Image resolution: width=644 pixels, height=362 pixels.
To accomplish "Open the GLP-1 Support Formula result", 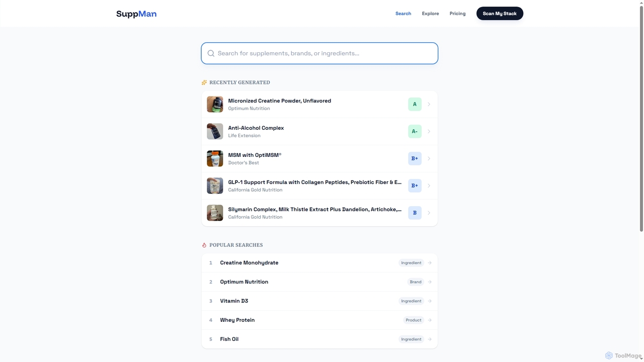I will 319,186.
